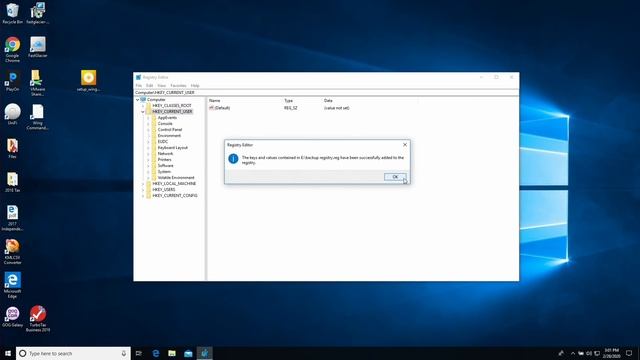Open the Action Center notifications icon
The width and height of the screenshot is (640, 360).
tap(629, 353)
